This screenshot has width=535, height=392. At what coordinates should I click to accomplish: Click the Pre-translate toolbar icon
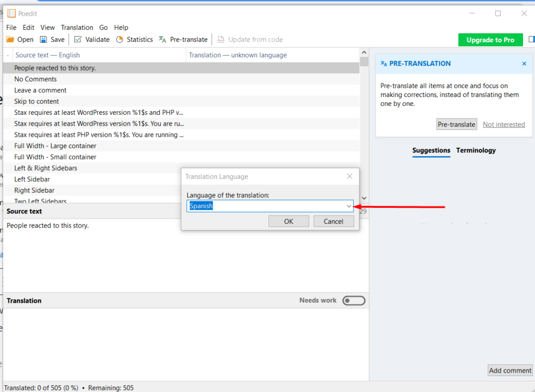tap(162, 40)
